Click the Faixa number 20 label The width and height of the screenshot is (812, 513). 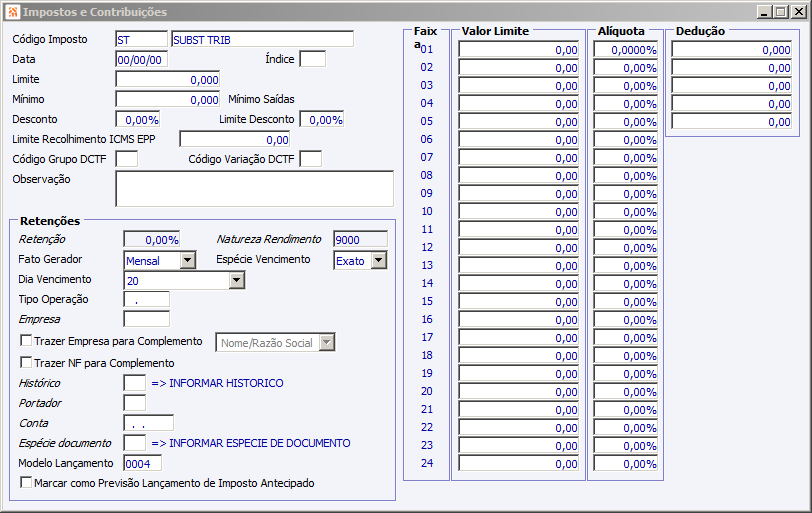tap(427, 391)
